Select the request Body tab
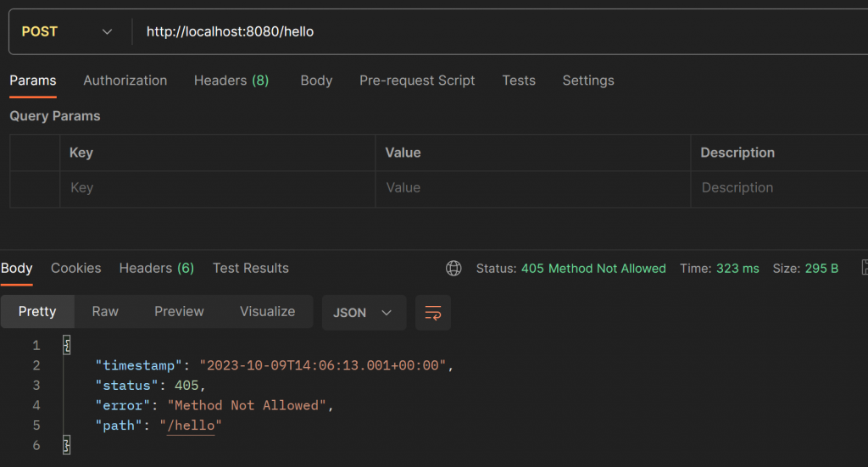 pos(316,81)
